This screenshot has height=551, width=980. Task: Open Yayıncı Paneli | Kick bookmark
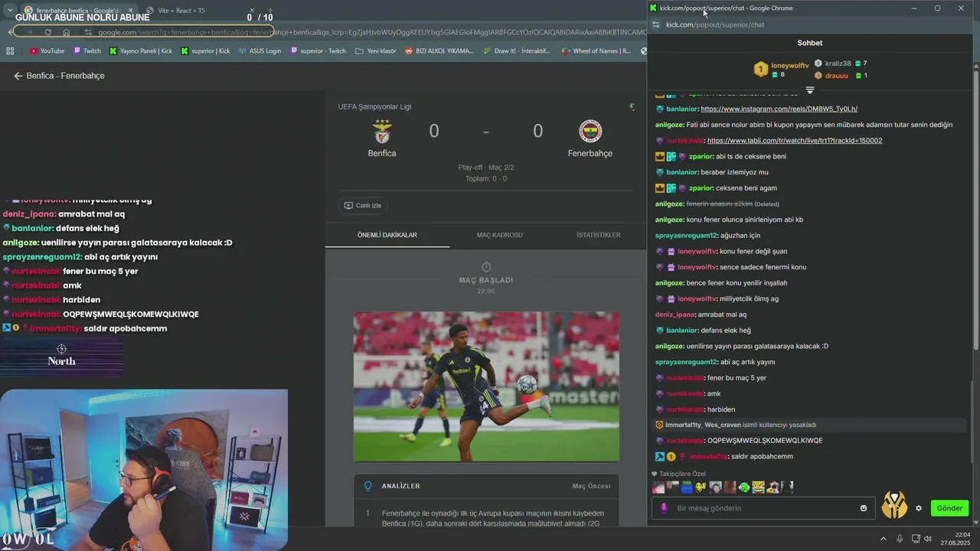click(x=141, y=51)
